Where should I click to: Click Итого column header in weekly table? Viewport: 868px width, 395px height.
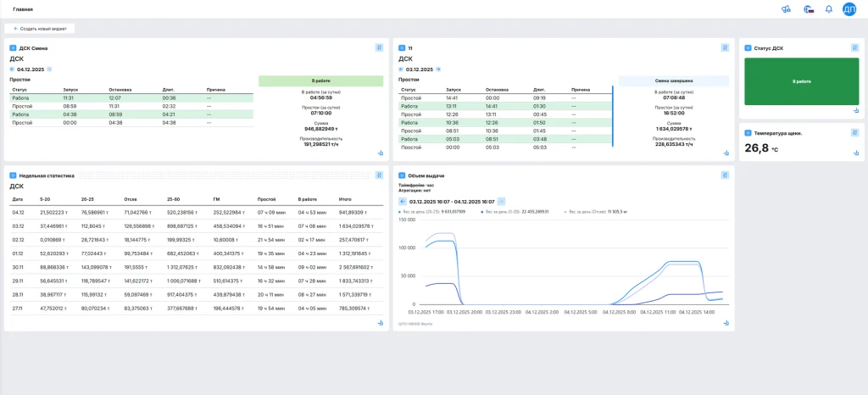tap(344, 199)
